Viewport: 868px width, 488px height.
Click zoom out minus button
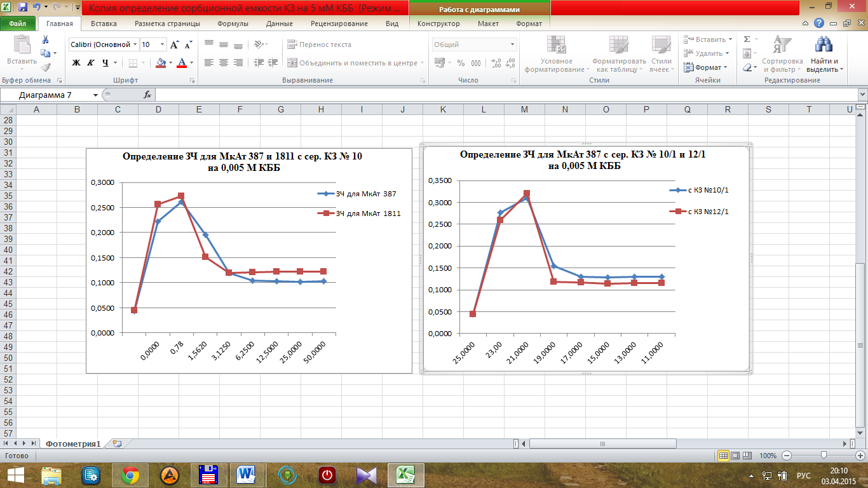click(787, 456)
